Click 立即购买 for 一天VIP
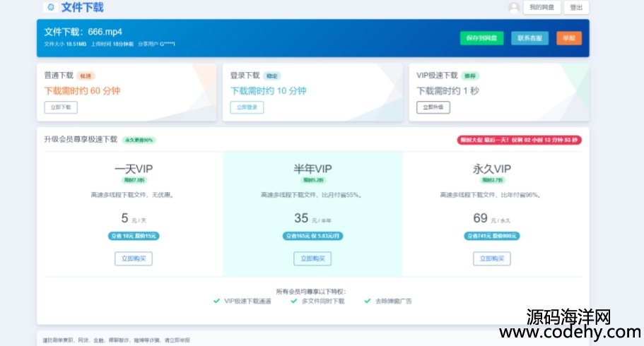 (x=134, y=258)
